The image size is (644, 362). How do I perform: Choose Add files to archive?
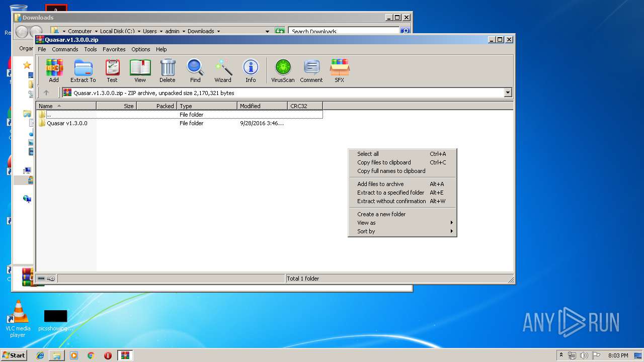point(402,184)
